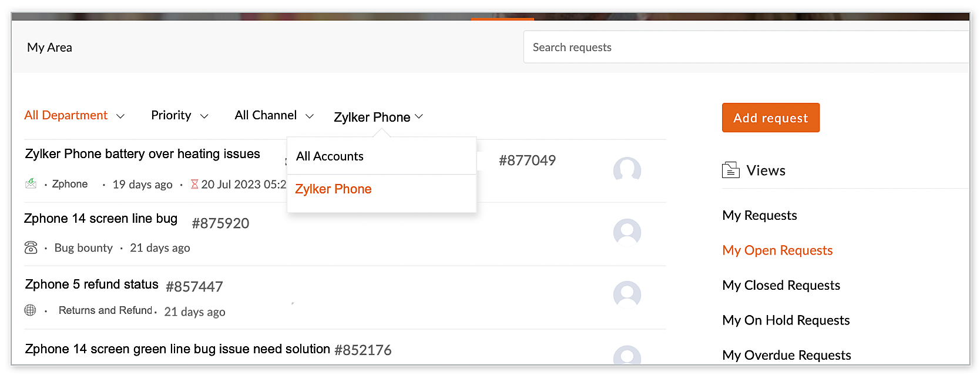
Task: Expand the All Channel filter
Action: [x=274, y=115]
